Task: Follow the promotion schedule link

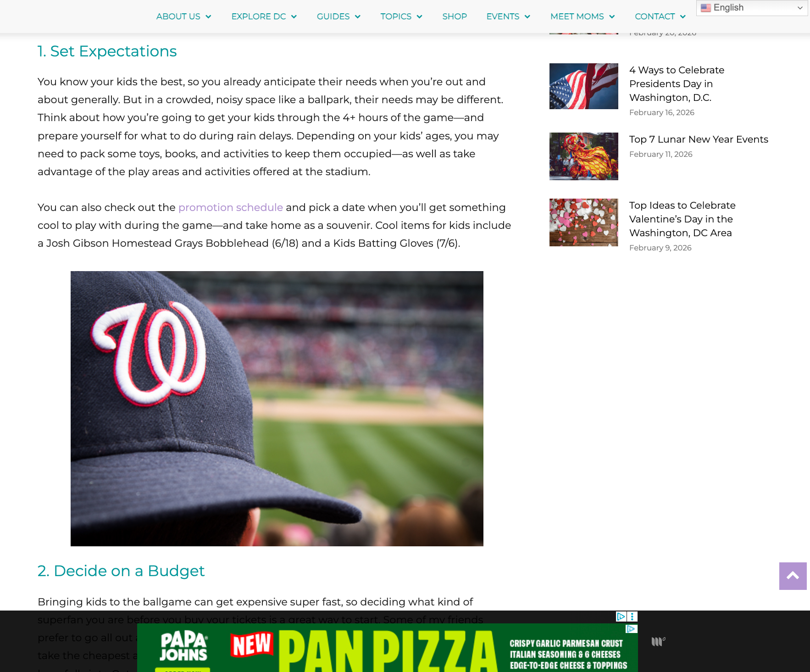Action: 230,207
